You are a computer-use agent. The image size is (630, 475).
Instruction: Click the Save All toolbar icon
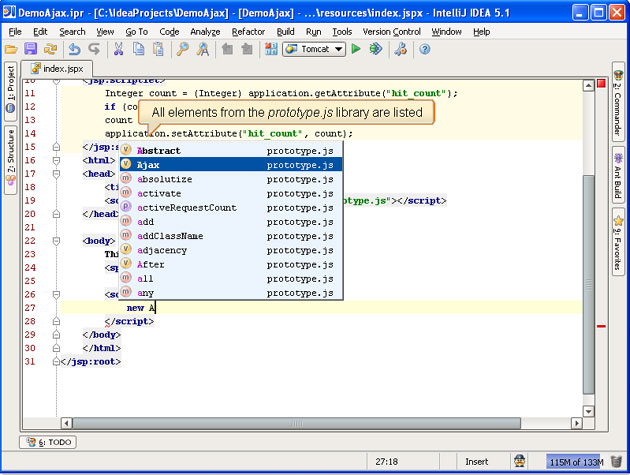pyautogui.click(x=31, y=49)
